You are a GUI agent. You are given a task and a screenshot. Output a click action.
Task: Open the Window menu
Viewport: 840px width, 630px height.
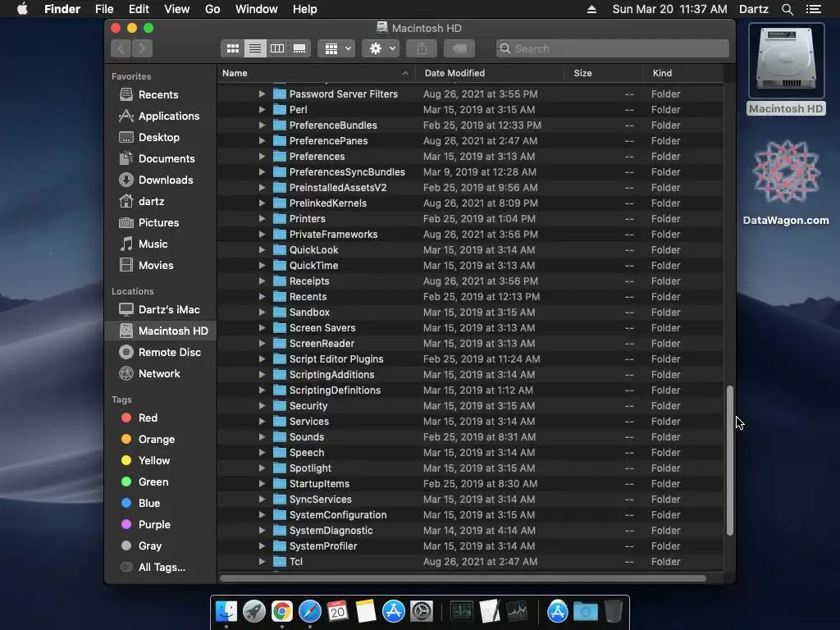pos(257,9)
